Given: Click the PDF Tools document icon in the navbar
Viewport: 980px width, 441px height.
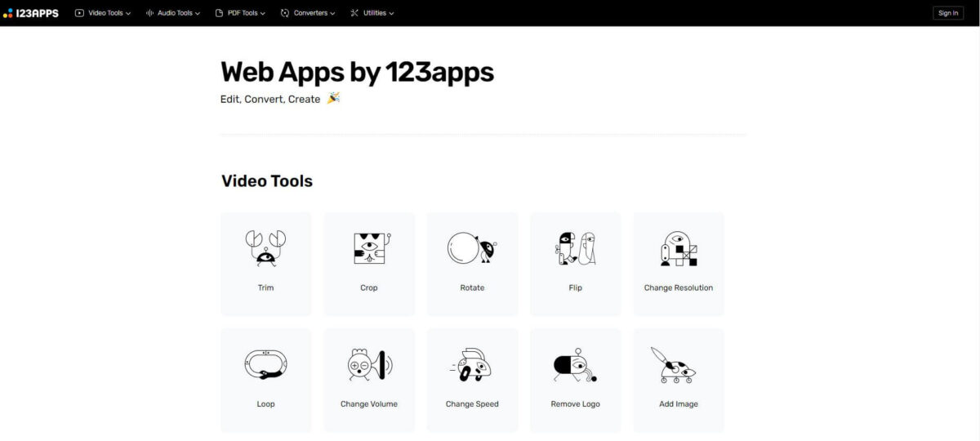Looking at the screenshot, I should point(220,13).
